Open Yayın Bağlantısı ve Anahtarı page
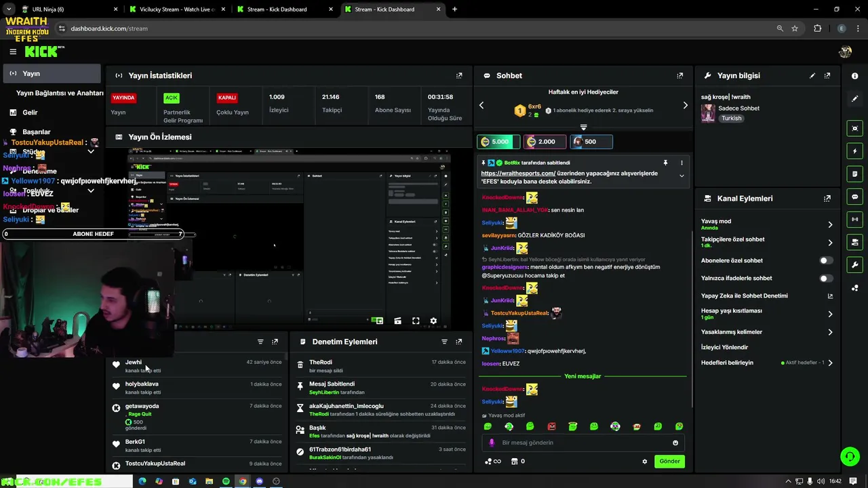 pyautogui.click(x=60, y=93)
